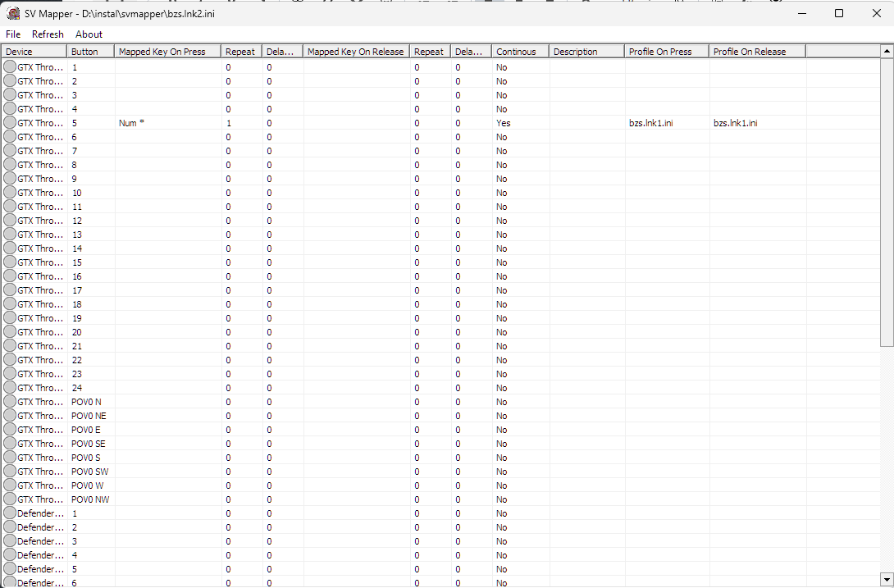Select Defender button 4 cell
The width and height of the screenshot is (894, 588).
tap(74, 555)
